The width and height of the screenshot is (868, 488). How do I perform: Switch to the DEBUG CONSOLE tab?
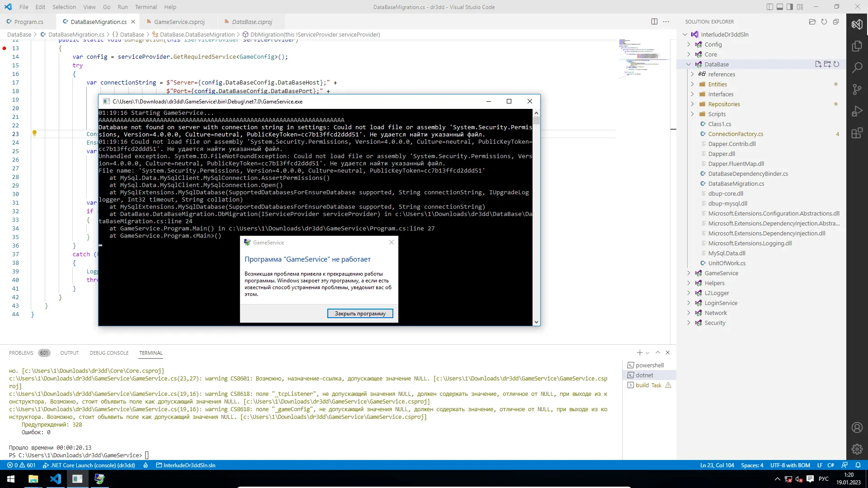tap(109, 353)
